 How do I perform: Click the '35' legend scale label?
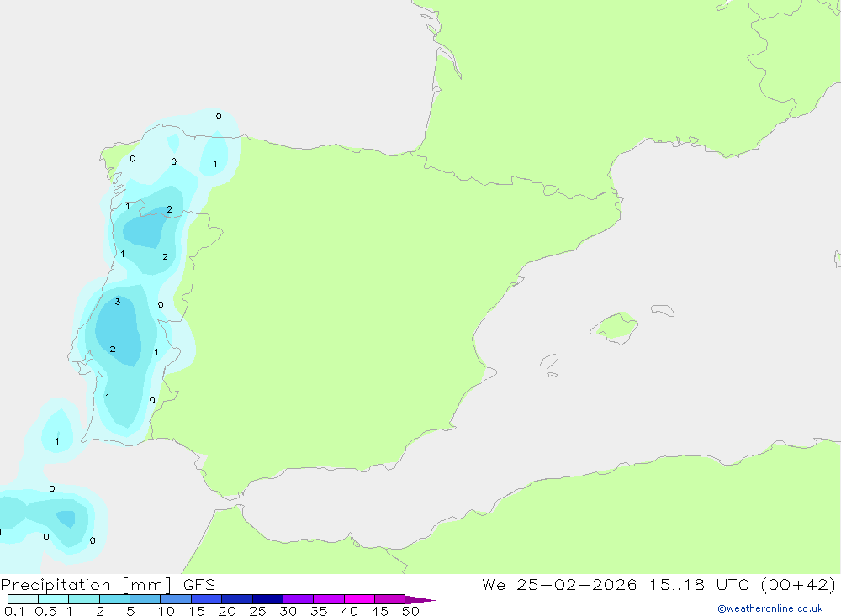click(x=319, y=611)
